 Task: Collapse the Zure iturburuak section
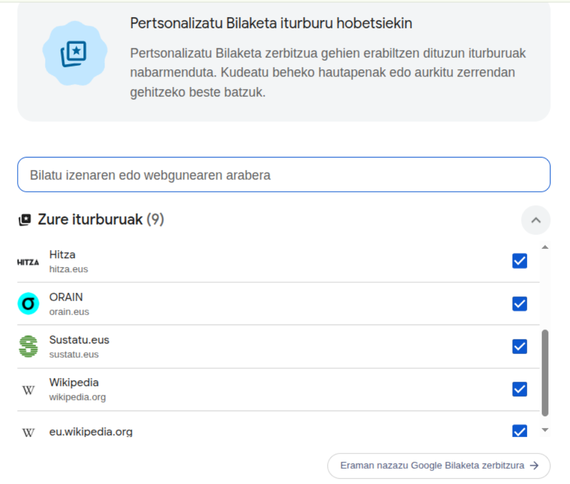click(536, 220)
